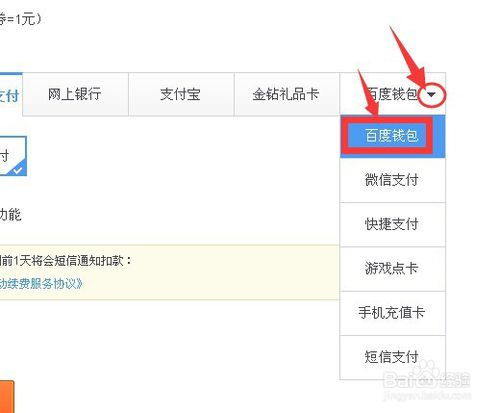
Task: Open the 续费服务协议 link
Action: (41, 284)
